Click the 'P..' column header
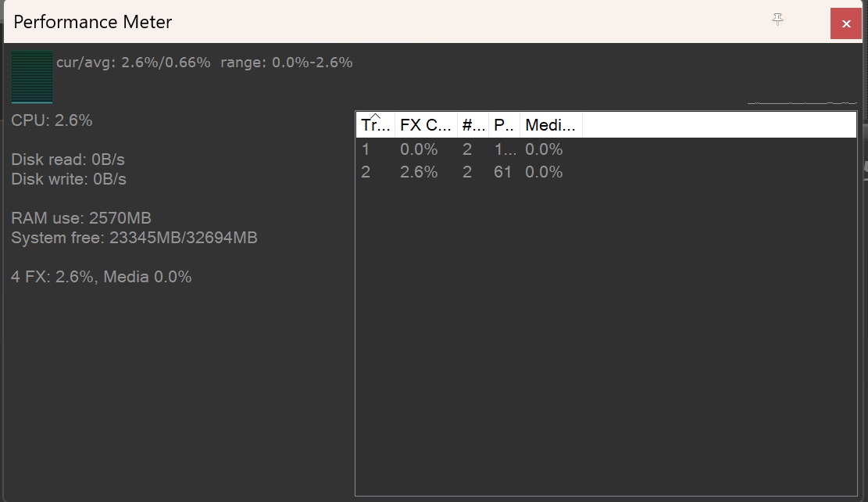 click(x=504, y=125)
